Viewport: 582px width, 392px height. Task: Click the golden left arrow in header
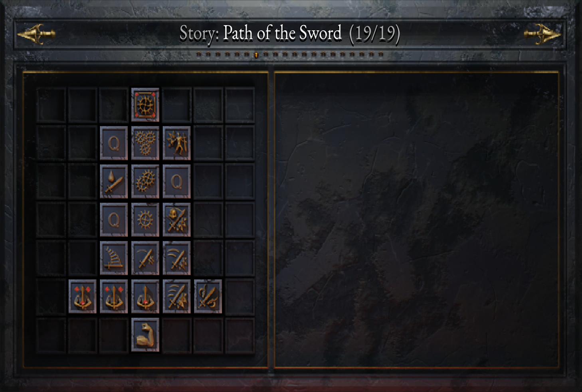coord(36,34)
